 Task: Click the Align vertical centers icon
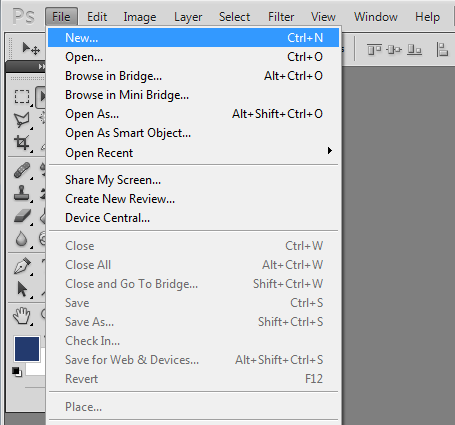point(394,50)
